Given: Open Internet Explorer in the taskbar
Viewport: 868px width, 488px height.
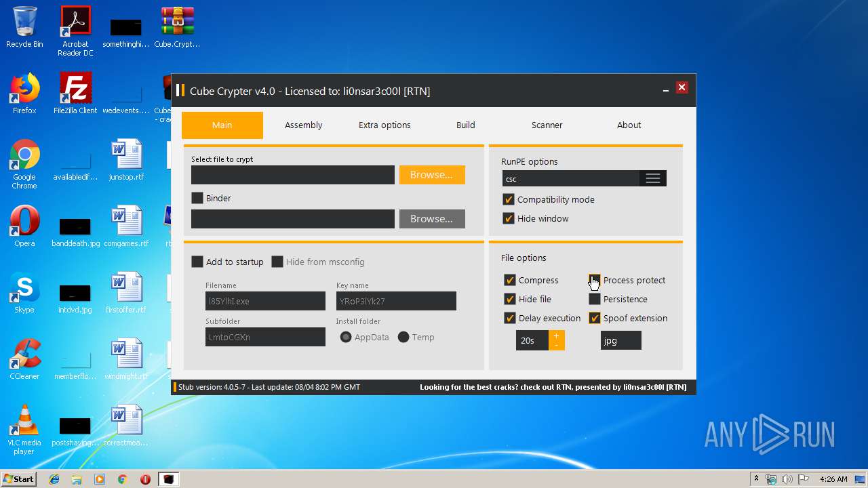Looking at the screenshot, I should (54, 479).
